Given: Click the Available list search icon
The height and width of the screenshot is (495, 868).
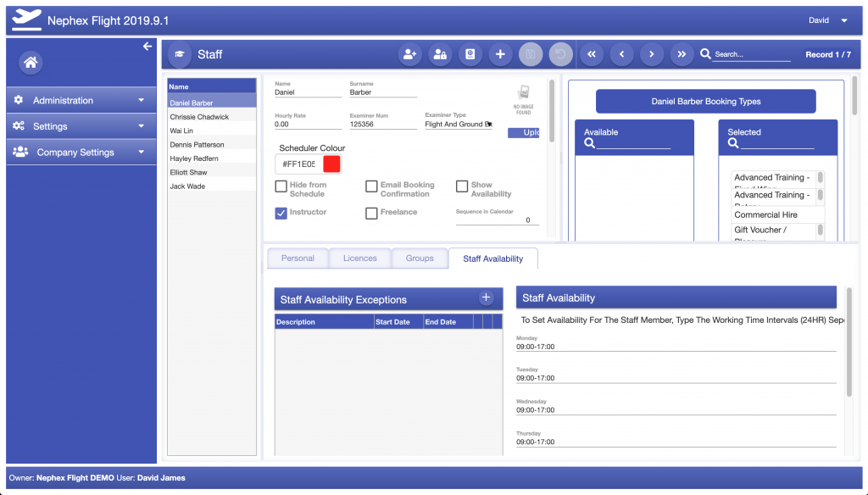Looking at the screenshot, I should tap(590, 143).
